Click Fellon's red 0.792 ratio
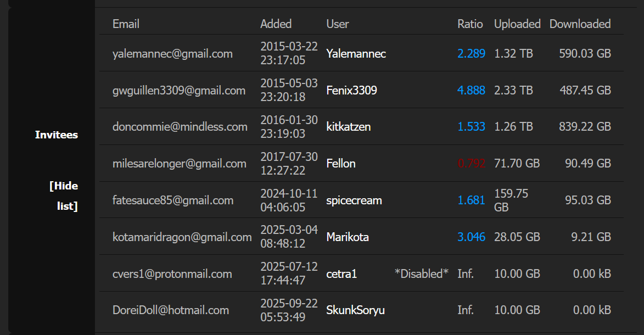This screenshot has height=335, width=644. [x=471, y=164]
